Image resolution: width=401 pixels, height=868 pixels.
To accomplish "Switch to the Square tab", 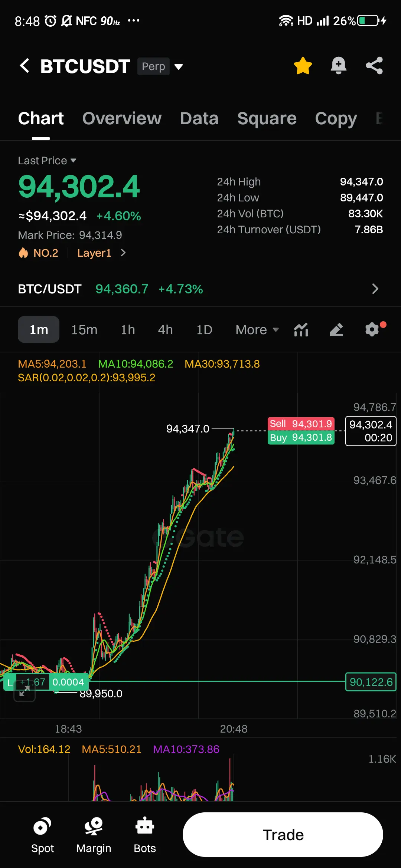I will tap(267, 119).
